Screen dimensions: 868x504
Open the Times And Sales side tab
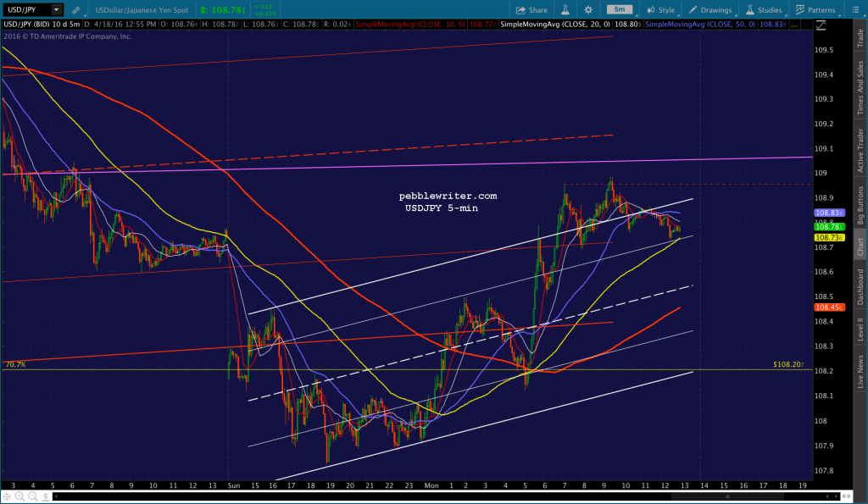coord(860,87)
